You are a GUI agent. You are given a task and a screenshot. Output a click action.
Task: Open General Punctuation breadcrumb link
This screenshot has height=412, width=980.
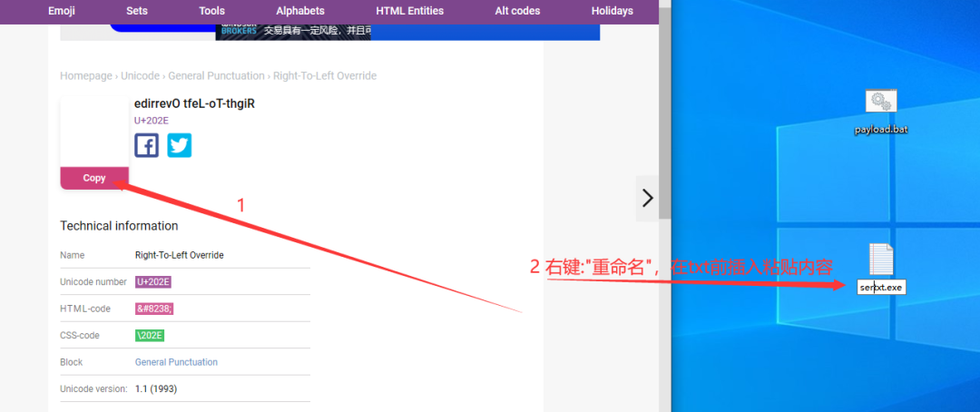(216, 75)
